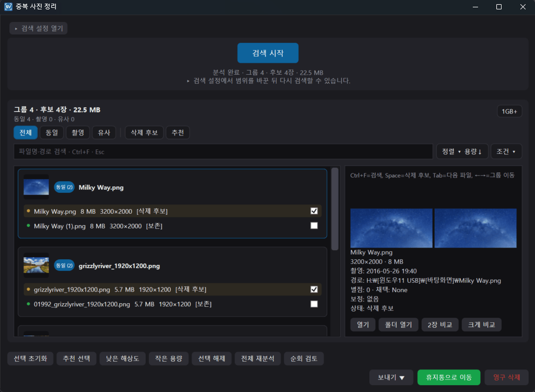Check the 01992_grizzlyriver_1920x1200.png checkbox

click(314, 304)
